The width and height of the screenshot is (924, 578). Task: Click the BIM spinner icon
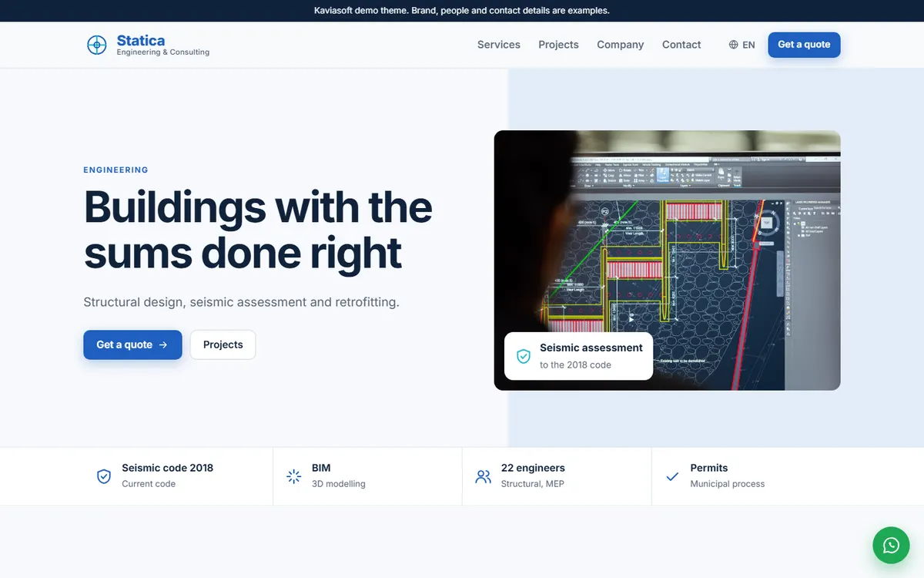pyautogui.click(x=293, y=476)
